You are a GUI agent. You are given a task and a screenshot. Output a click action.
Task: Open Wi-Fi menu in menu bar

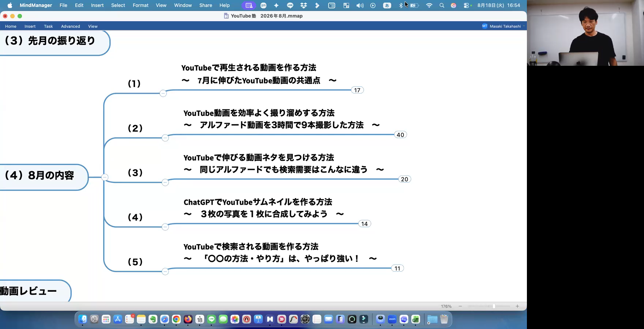(429, 5)
